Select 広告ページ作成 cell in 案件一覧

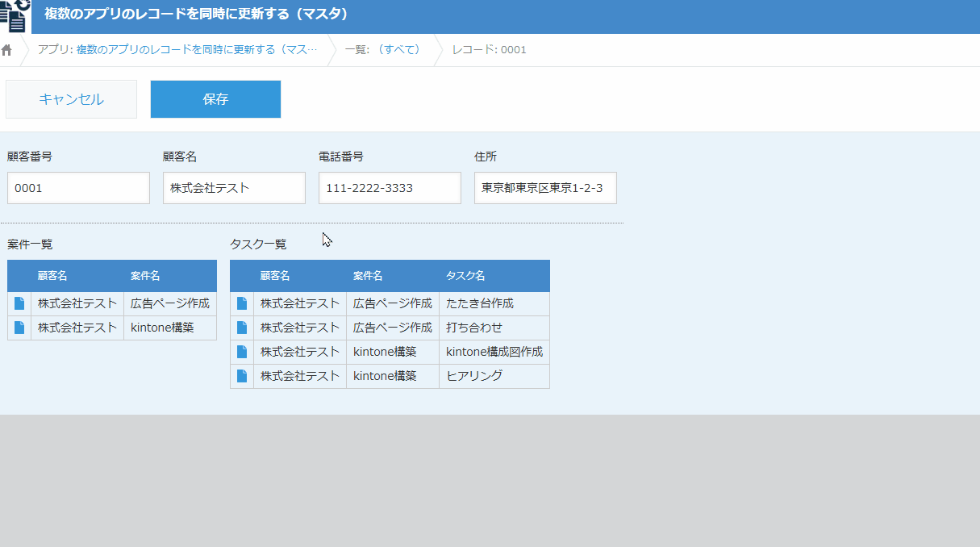pos(170,303)
